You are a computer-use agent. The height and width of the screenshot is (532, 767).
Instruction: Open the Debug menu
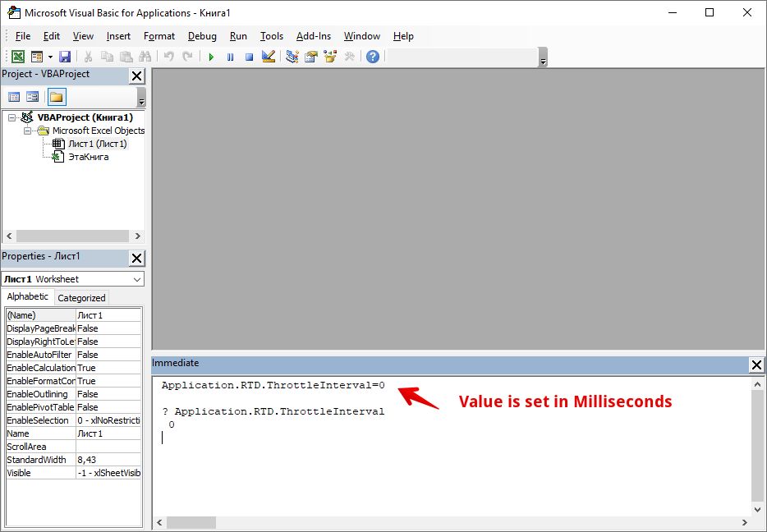coord(202,36)
